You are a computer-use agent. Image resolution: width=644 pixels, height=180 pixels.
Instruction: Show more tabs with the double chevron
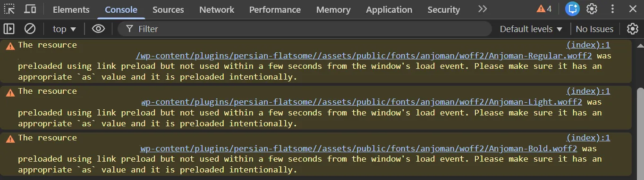[x=482, y=9]
